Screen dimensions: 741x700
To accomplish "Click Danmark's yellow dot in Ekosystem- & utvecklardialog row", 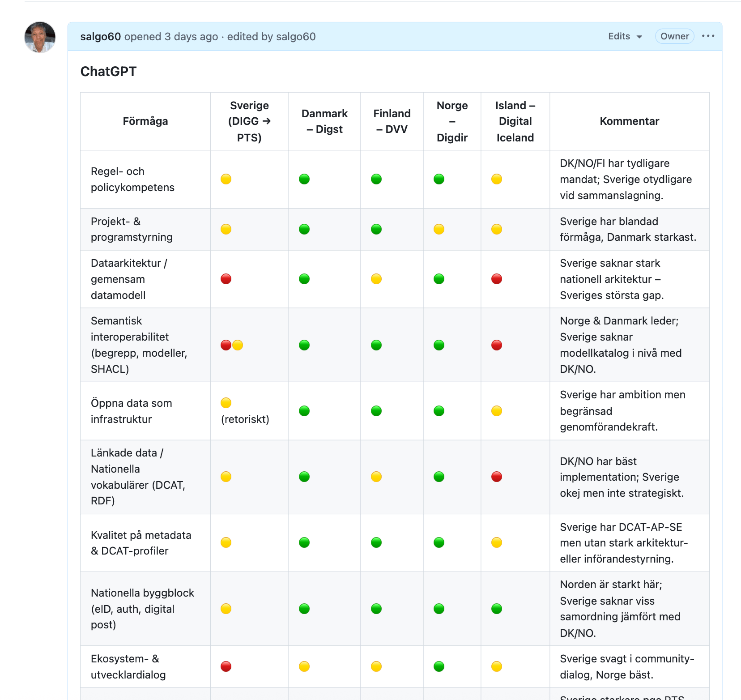I will [304, 666].
